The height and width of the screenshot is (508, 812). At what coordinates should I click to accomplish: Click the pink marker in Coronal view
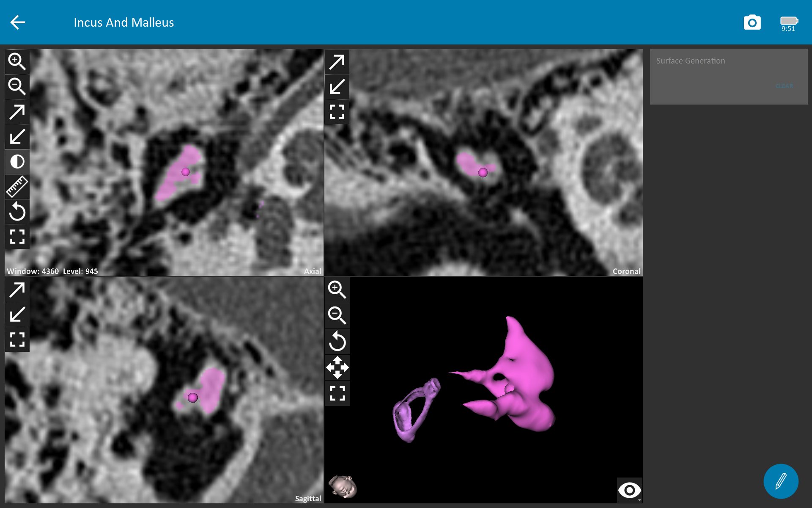coord(483,172)
